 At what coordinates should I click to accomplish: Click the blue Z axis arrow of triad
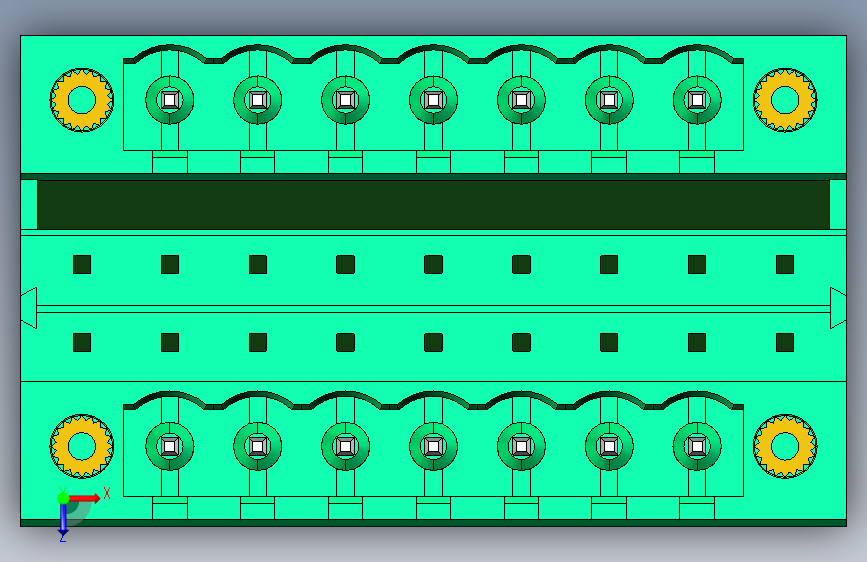pos(64,520)
